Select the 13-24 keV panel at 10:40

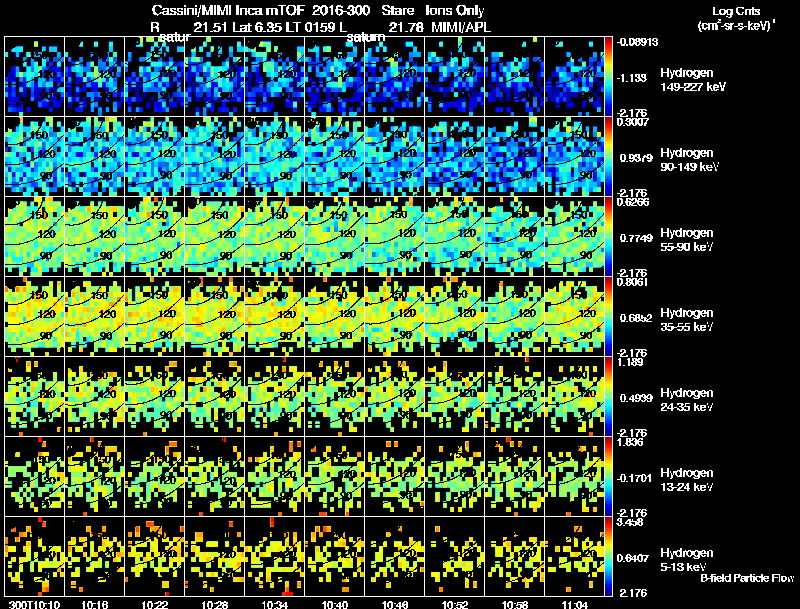(x=335, y=476)
